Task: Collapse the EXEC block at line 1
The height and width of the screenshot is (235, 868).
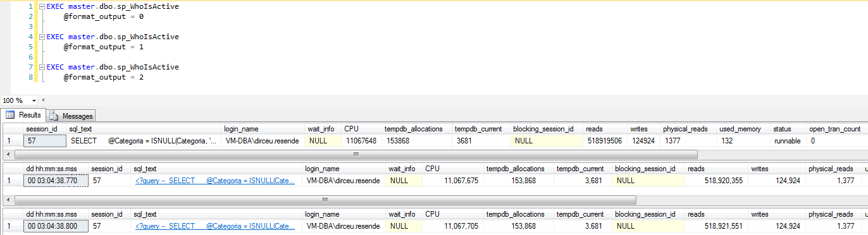Action: tap(42, 6)
